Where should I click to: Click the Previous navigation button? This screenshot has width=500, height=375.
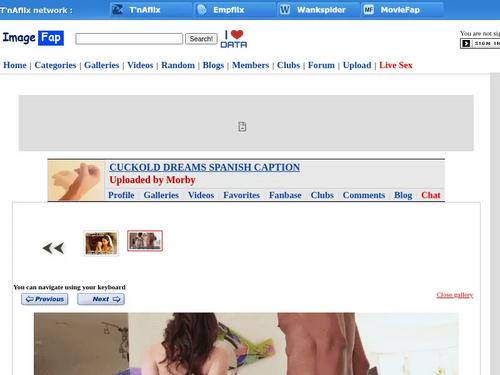coord(45,299)
